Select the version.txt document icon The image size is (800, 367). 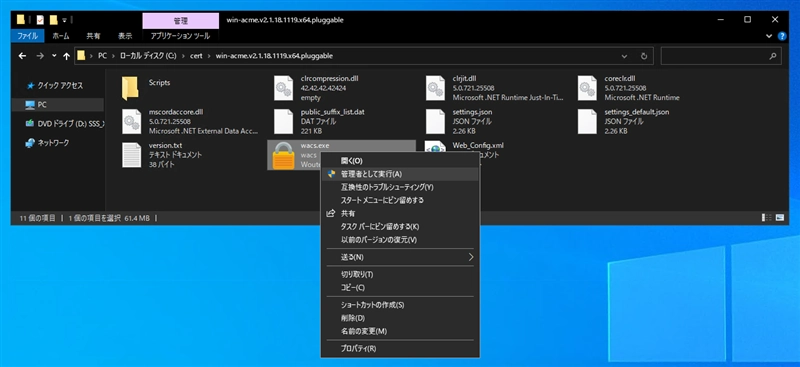(x=131, y=155)
